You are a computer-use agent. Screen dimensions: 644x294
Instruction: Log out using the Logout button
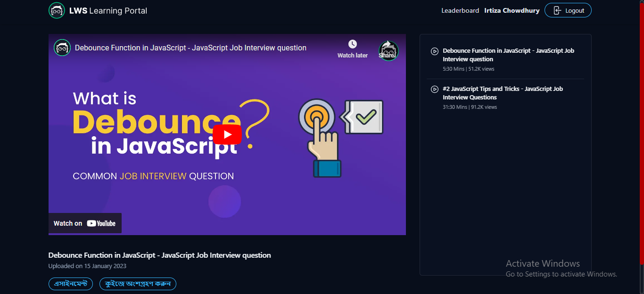click(x=568, y=10)
